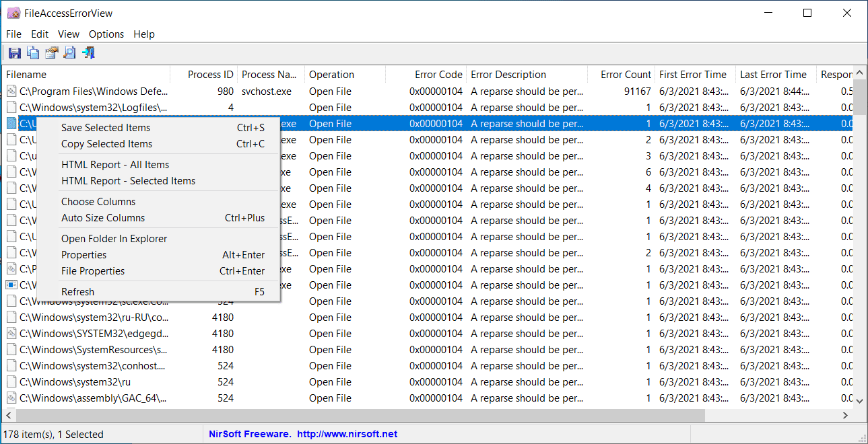Select the C:\Windows\assembly\GAC_64\... filename
868x444 pixels.
[93, 398]
